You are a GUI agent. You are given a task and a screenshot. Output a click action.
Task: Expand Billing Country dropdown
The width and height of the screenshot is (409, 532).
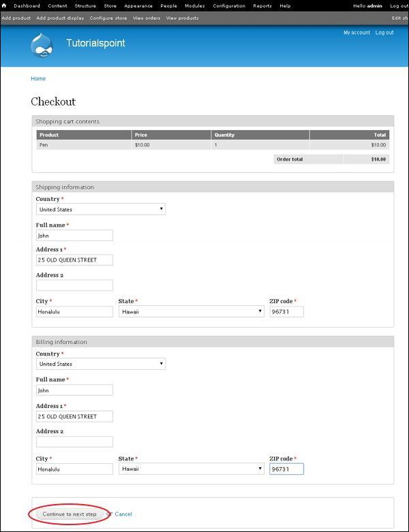click(101, 364)
